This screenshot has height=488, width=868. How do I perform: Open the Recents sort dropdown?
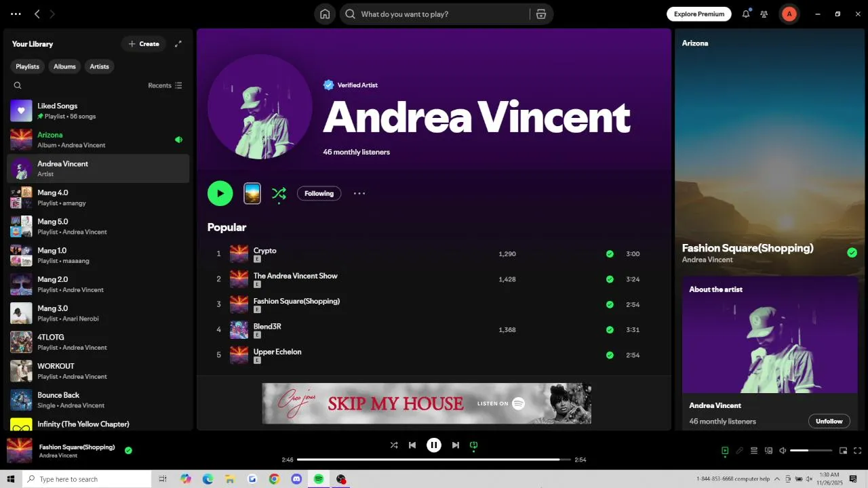[x=165, y=85]
